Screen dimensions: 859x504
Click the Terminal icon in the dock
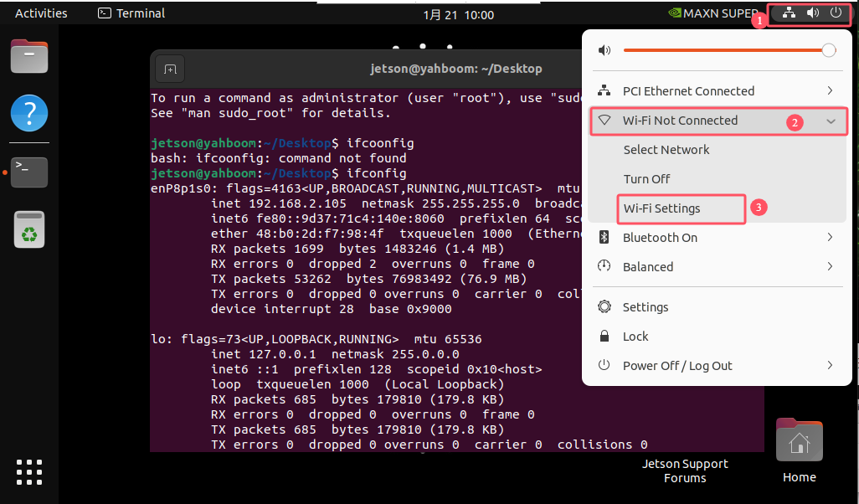(29, 172)
